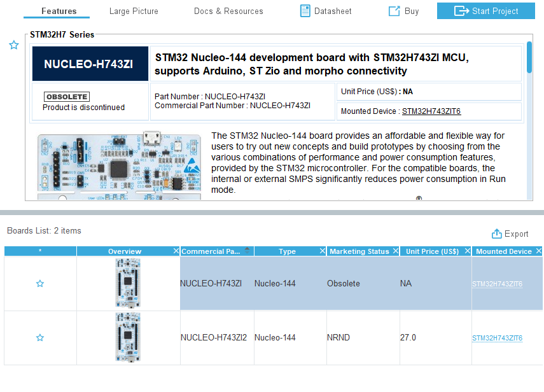Screen dimensions: 544x392
Task: Toggle the favorite star on the NUCLEO-H743ZI row
Action: pyautogui.click(x=40, y=283)
